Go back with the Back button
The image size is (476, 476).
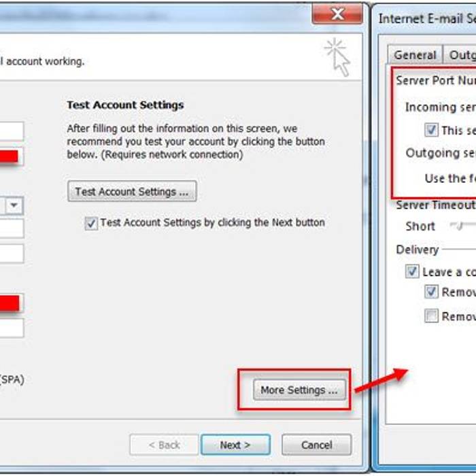[164, 445]
